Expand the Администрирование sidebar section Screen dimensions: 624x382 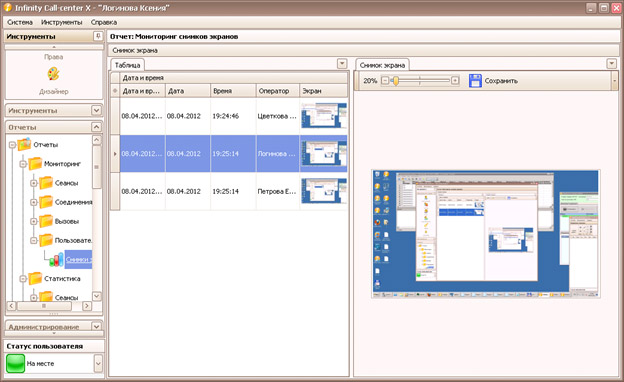click(x=96, y=327)
